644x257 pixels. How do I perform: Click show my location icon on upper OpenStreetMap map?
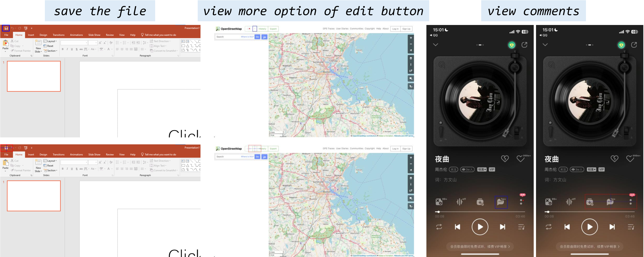point(411,50)
